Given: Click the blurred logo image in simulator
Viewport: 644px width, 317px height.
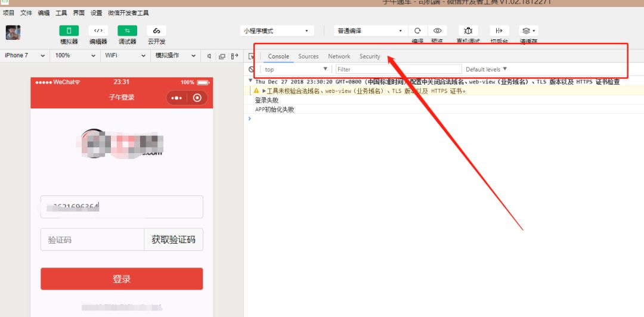Looking at the screenshot, I should [x=120, y=143].
